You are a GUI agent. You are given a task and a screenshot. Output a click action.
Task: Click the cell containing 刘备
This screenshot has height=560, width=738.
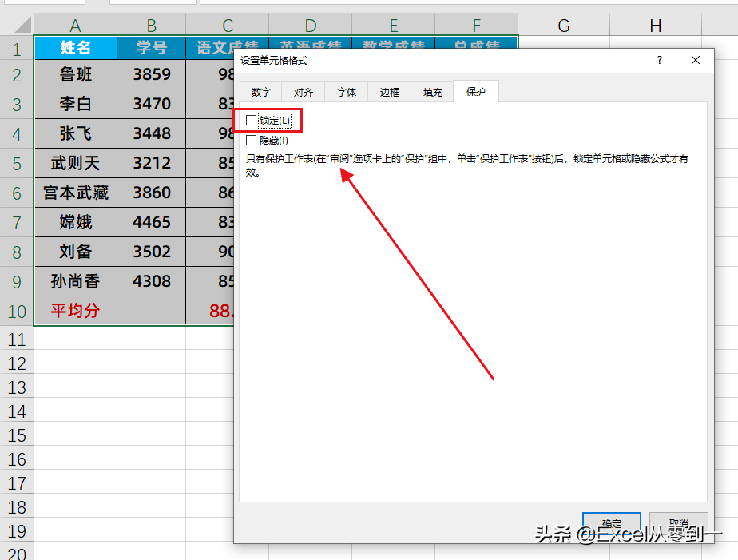click(x=75, y=252)
